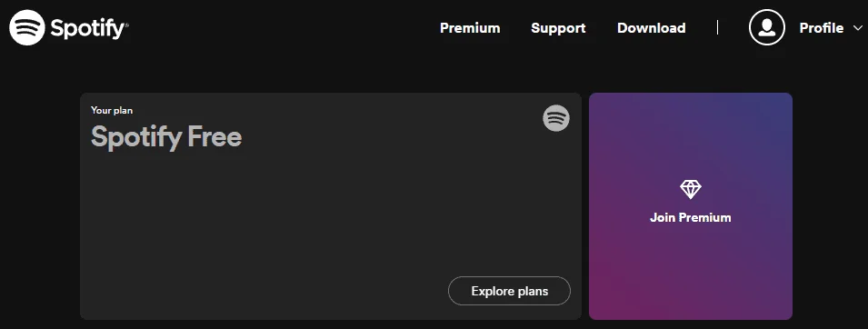
Task: Open the Premium navigation item
Action: pyautogui.click(x=470, y=28)
